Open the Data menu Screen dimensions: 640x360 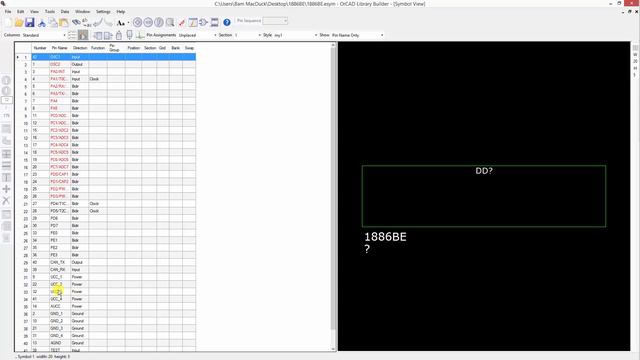pyautogui.click(x=65, y=11)
